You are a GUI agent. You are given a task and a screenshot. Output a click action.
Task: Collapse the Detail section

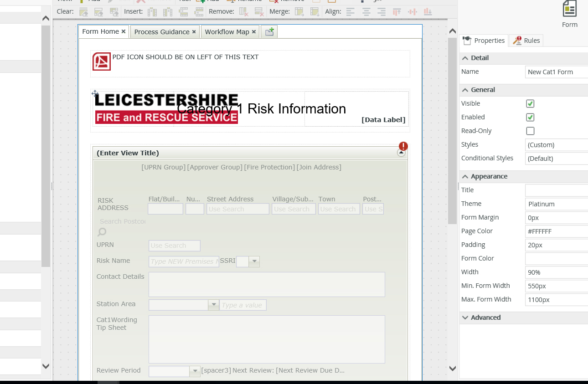coord(465,58)
